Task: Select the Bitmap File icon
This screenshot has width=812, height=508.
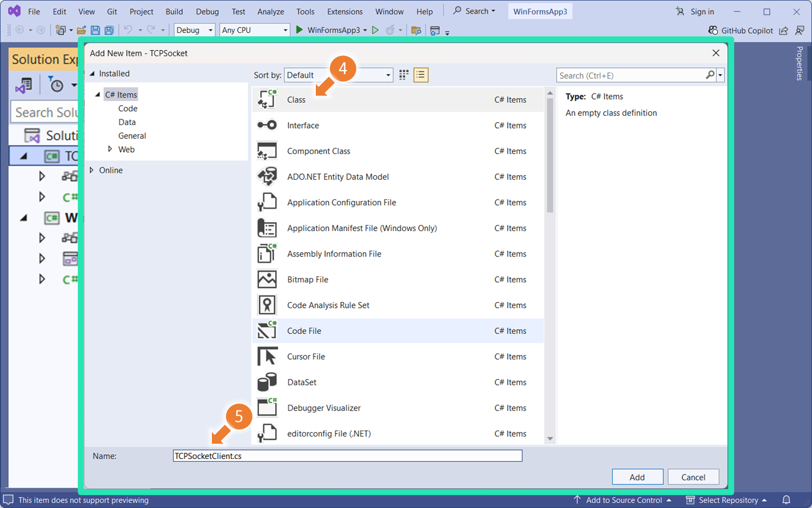Action: click(267, 279)
